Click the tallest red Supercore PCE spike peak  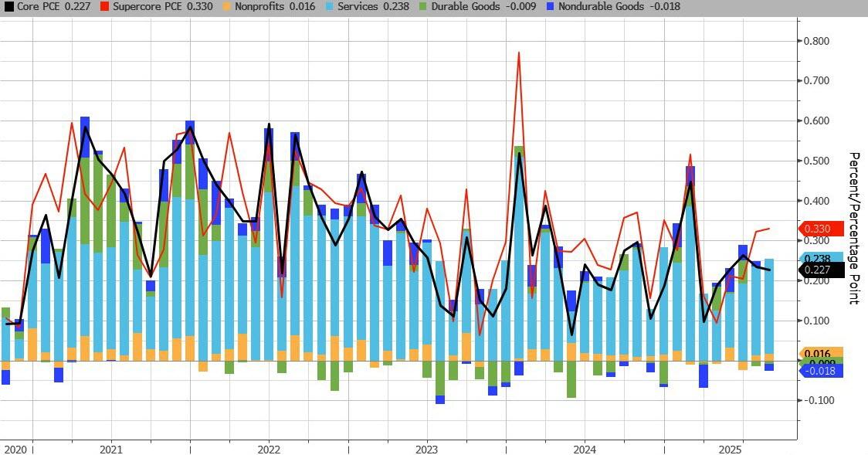pyautogui.click(x=518, y=53)
